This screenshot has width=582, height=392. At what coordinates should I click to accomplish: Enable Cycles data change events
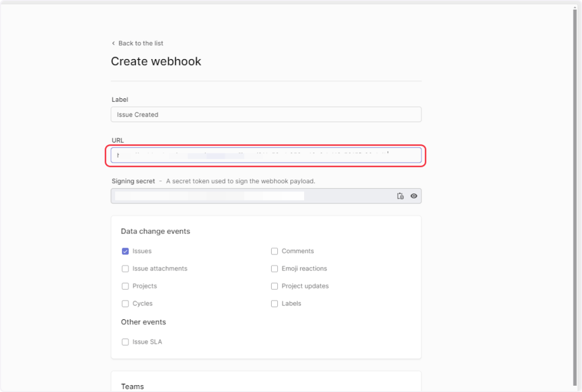[x=126, y=304]
